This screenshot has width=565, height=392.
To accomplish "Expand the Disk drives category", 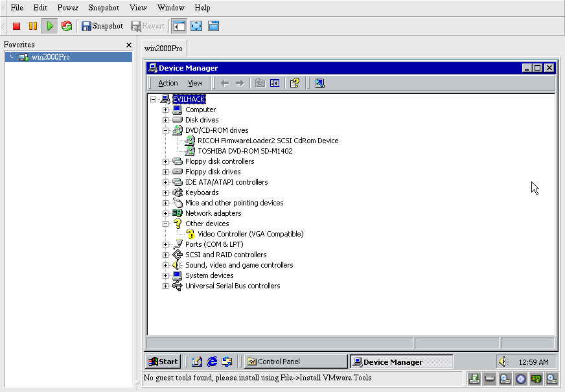I will [x=165, y=120].
